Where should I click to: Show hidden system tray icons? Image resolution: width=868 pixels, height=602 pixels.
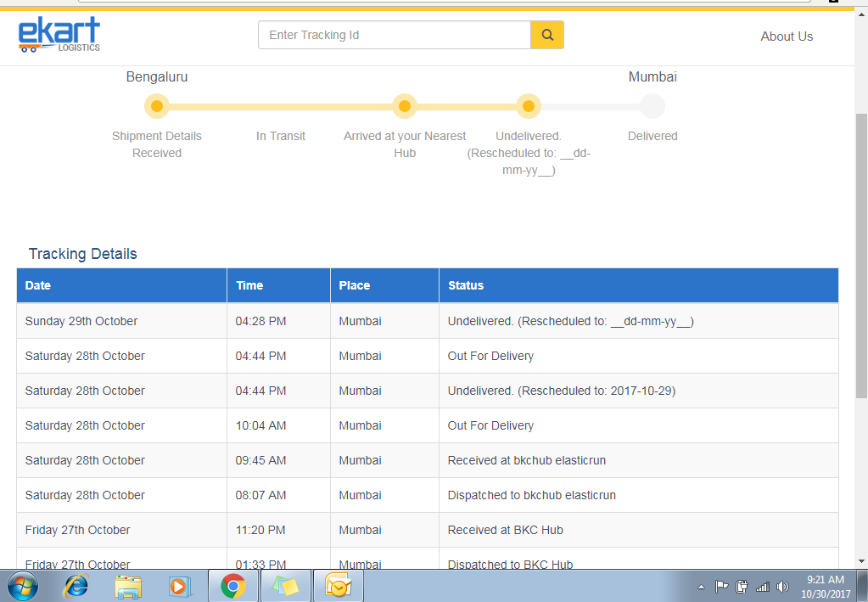701,587
